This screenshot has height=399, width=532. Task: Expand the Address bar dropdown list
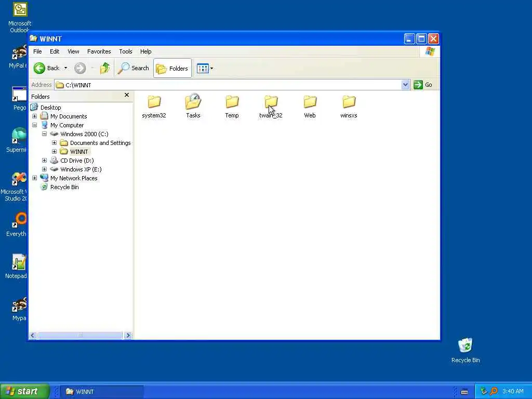(x=405, y=85)
